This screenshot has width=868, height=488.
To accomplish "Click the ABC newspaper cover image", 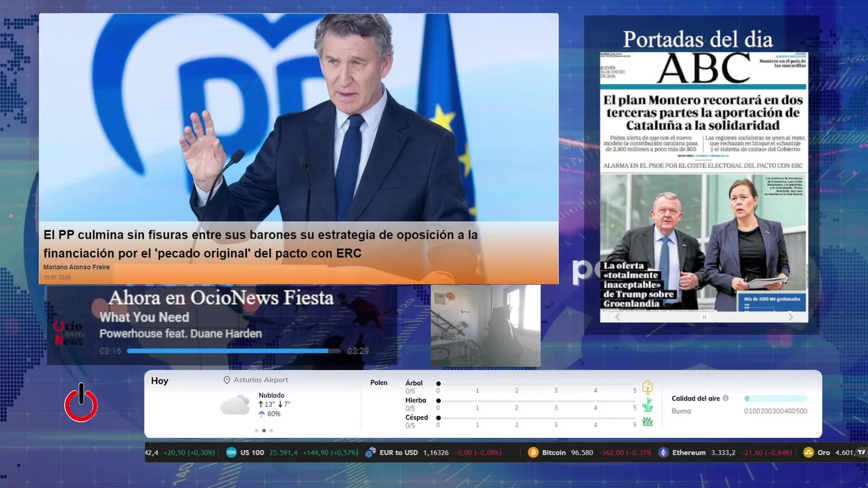I will tap(703, 182).
